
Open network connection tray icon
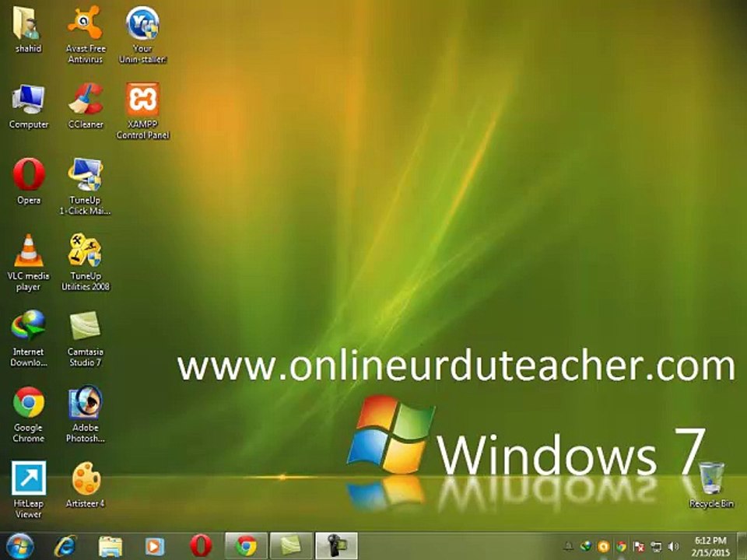[x=656, y=546]
